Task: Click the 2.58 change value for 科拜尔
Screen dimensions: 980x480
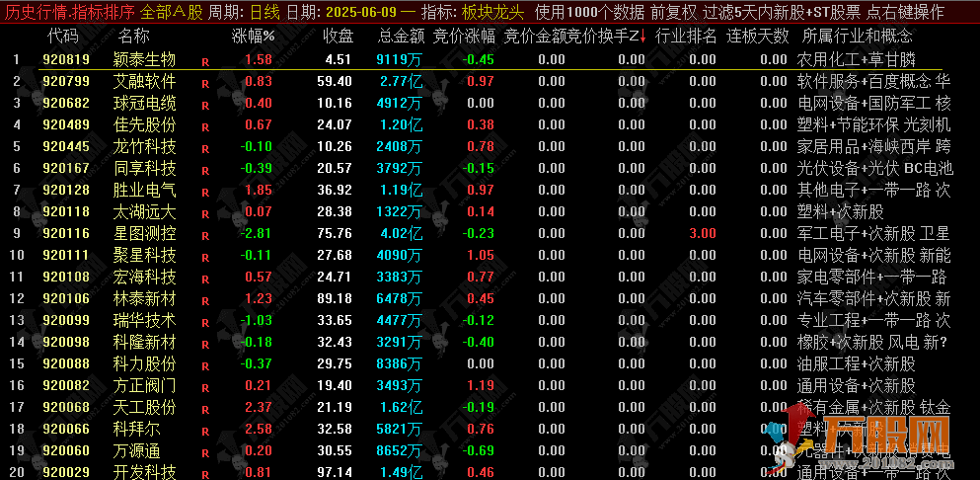Action: [259, 430]
